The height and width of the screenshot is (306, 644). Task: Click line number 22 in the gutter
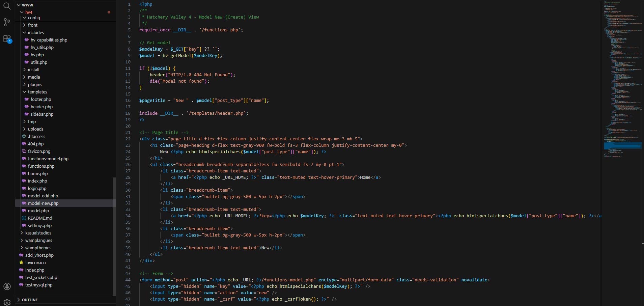click(x=128, y=139)
